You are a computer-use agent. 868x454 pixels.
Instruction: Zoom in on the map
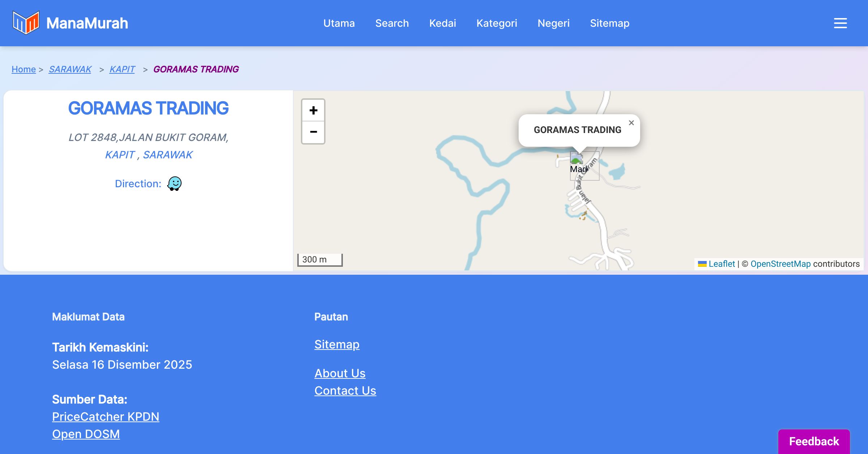(x=313, y=110)
